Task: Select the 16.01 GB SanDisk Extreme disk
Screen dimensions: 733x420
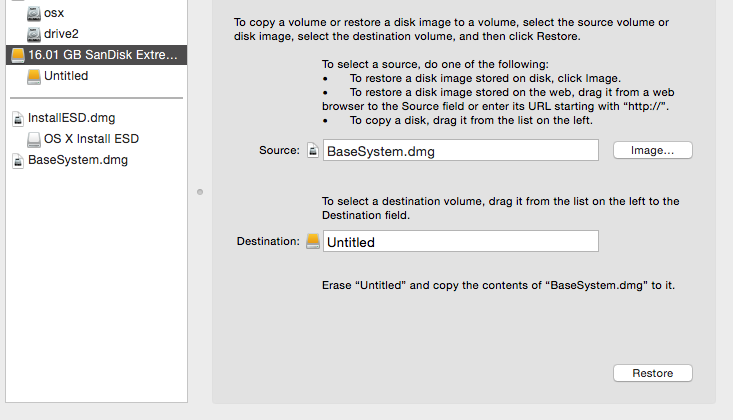Action: pyautogui.click(x=96, y=55)
